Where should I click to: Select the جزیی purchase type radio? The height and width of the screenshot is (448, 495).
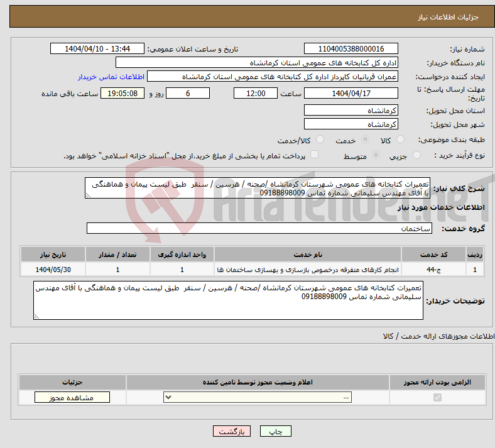point(416,155)
